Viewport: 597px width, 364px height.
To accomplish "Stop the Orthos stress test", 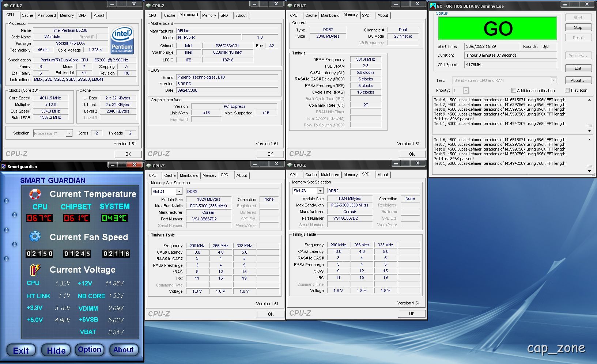I will 578,27.
